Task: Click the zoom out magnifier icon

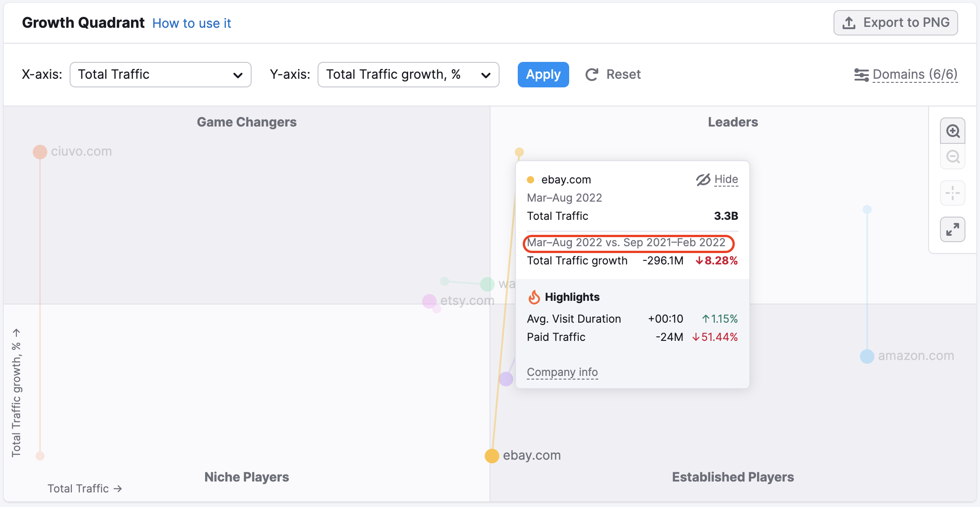Action: [953, 157]
